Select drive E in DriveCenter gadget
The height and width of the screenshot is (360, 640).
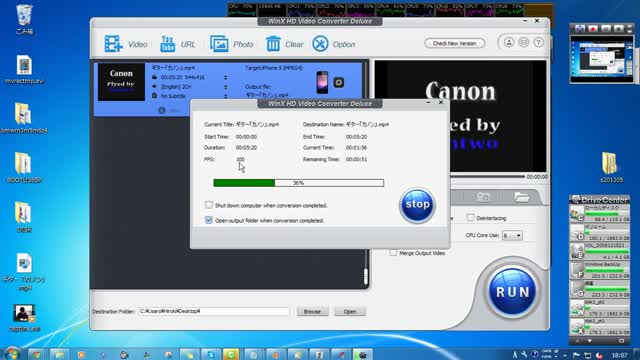click(x=600, y=251)
